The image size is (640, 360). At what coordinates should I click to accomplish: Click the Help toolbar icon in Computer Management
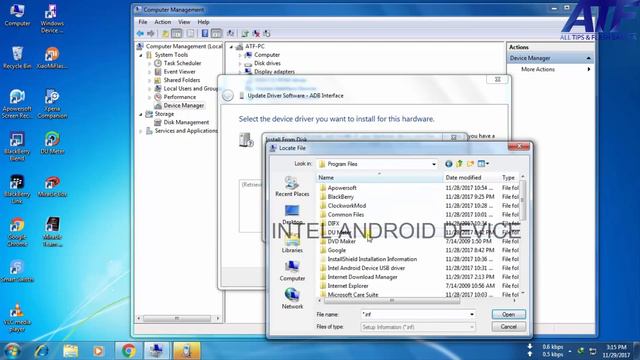pyautogui.click(x=205, y=33)
